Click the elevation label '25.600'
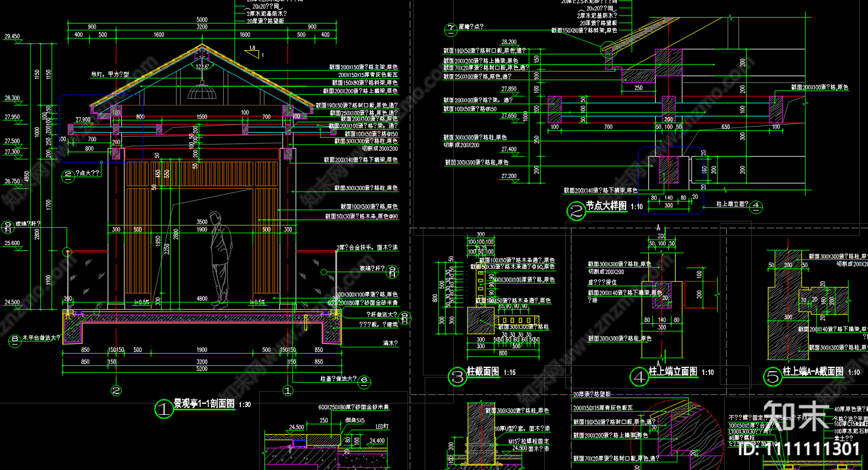This screenshot has height=470, width=868. 12,243
